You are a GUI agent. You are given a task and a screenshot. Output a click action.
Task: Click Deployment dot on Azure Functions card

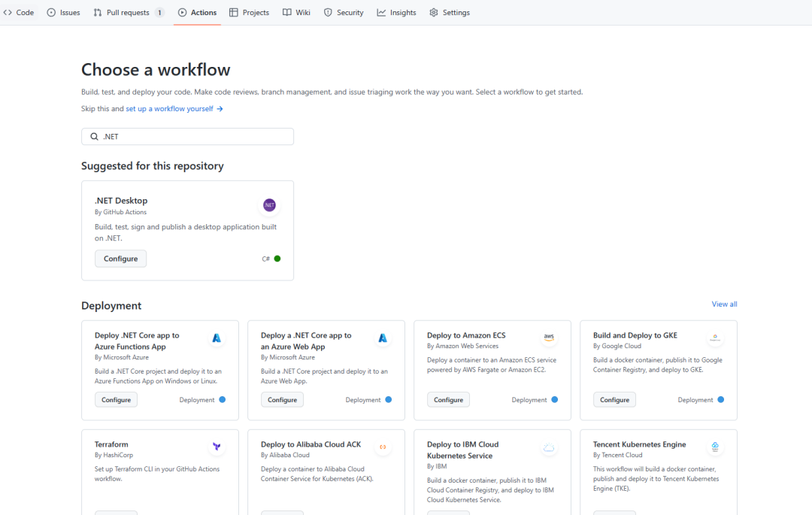point(222,399)
